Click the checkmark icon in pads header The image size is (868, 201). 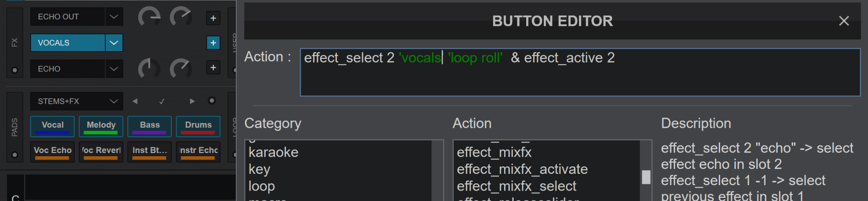[162, 101]
